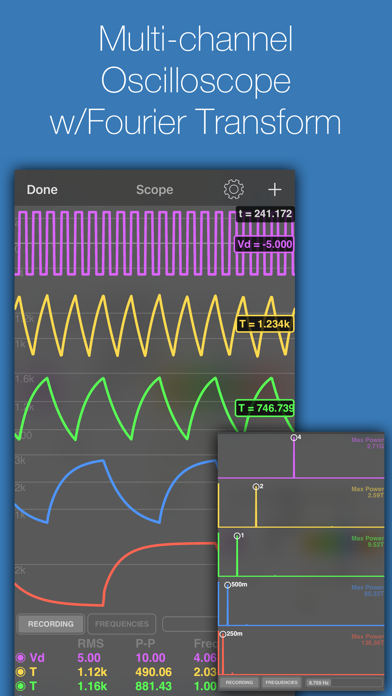
Task: Select green peak marker labeled 1
Action: (237, 536)
